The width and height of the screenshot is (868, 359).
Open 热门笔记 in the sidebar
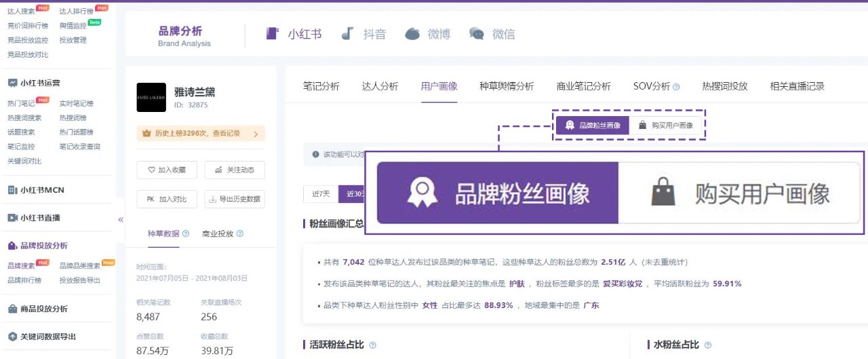21,104
